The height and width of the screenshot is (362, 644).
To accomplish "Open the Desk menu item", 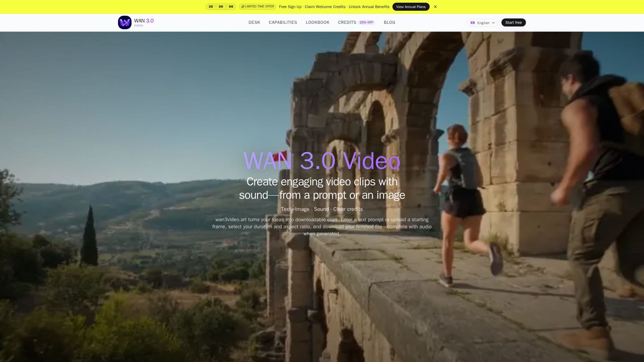I will 254,22.
